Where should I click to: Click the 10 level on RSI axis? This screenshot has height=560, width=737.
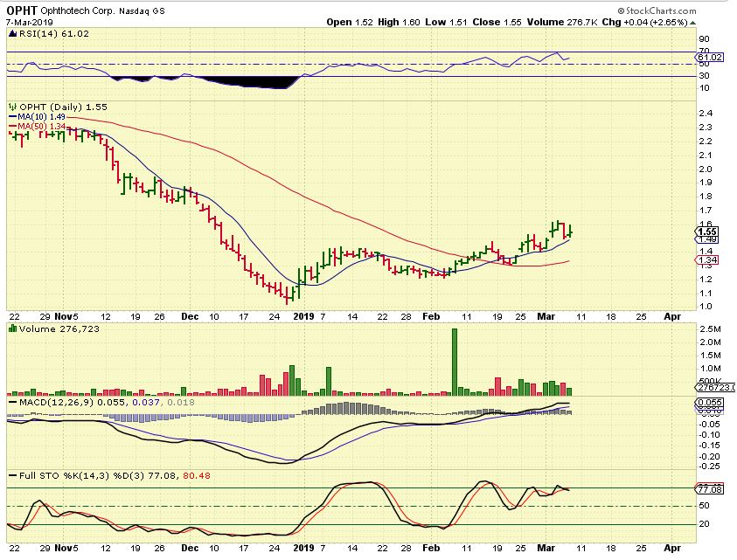(704, 88)
